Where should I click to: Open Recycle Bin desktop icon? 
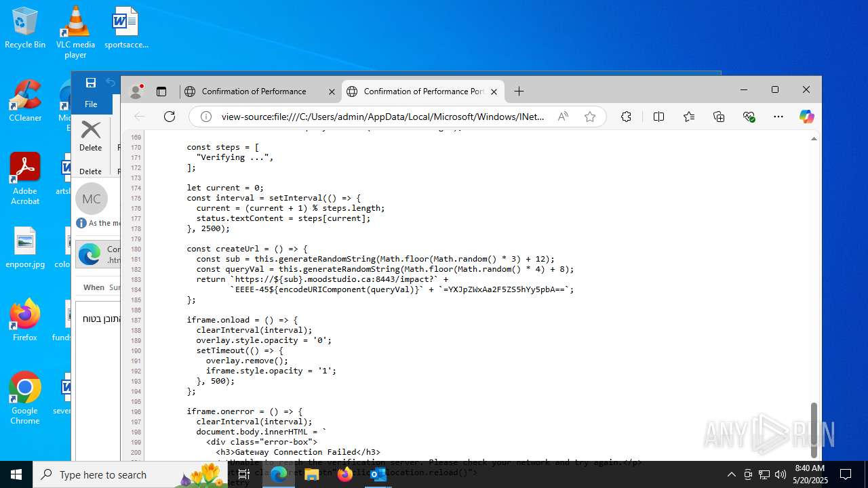[x=25, y=28]
